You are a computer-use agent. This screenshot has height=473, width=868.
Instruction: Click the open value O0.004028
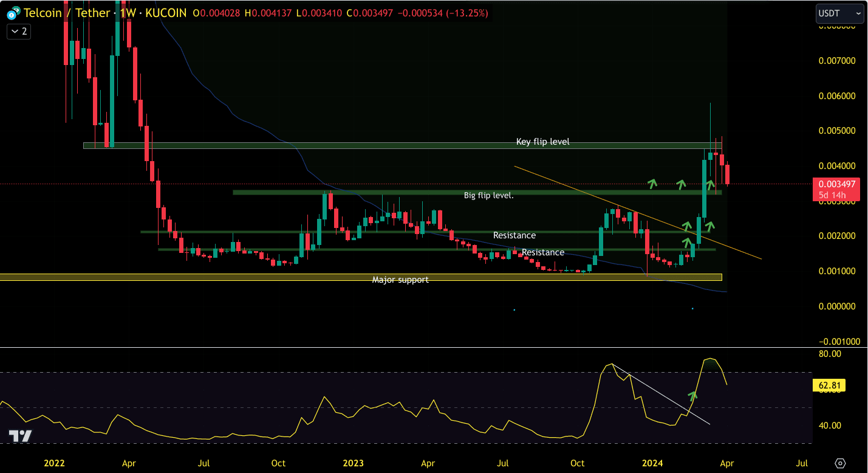[216, 13]
